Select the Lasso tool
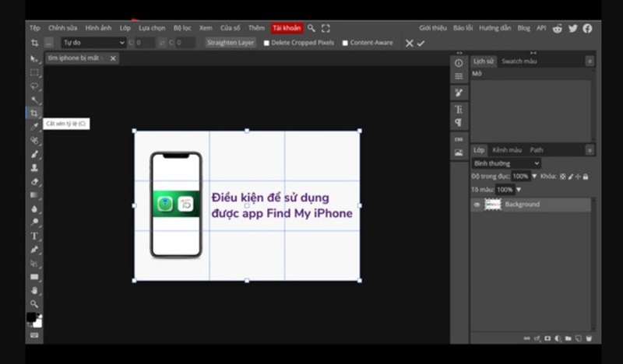The height and width of the screenshot is (364, 623). click(x=34, y=86)
